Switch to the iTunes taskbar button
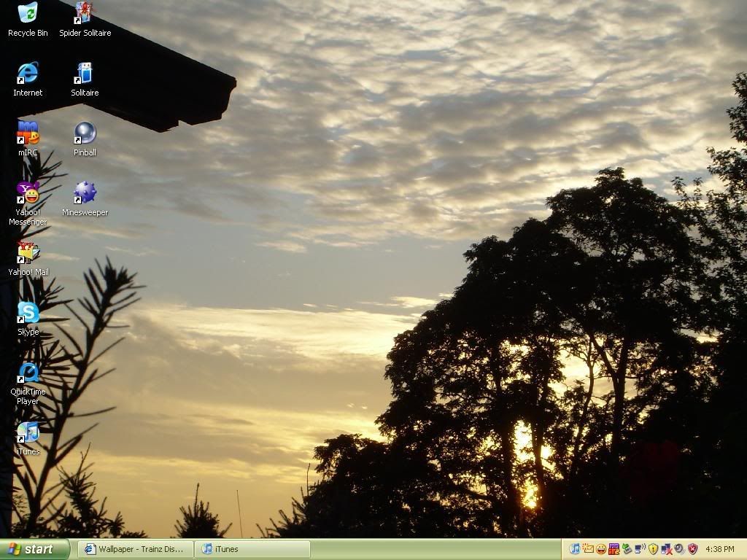The width and height of the screenshot is (747, 560). [252, 549]
